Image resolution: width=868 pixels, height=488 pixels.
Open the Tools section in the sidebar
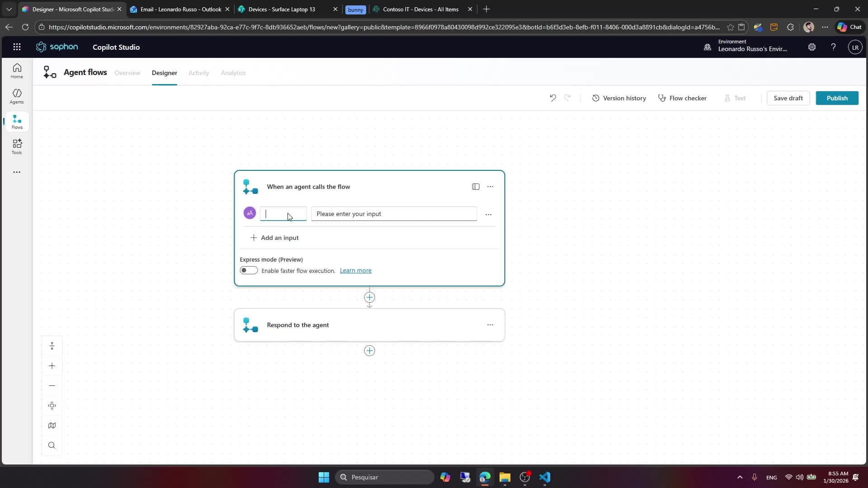(16, 146)
